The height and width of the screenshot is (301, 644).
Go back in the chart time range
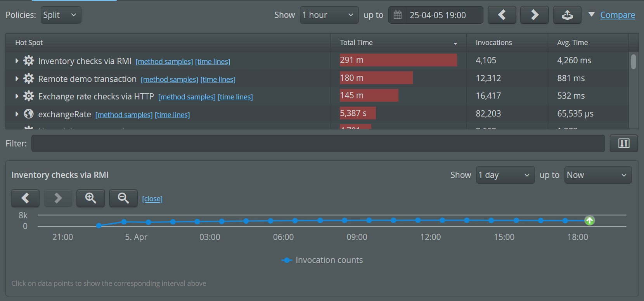[26, 198]
